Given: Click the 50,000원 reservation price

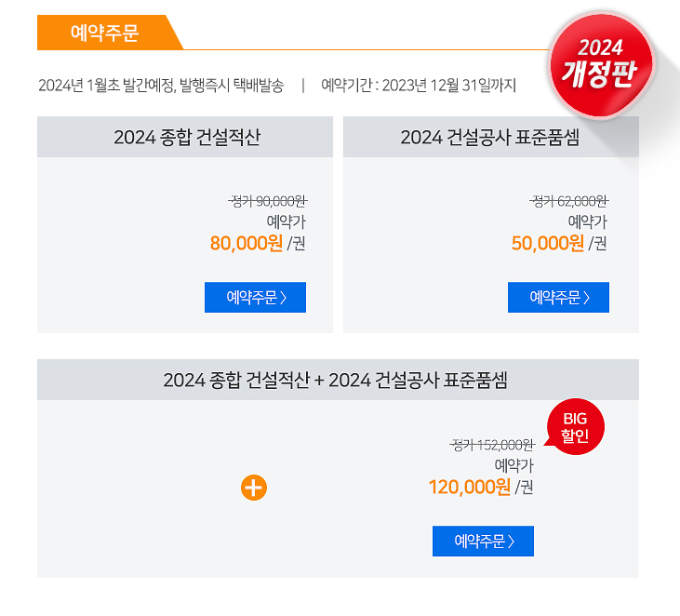Looking at the screenshot, I should coord(548,244).
